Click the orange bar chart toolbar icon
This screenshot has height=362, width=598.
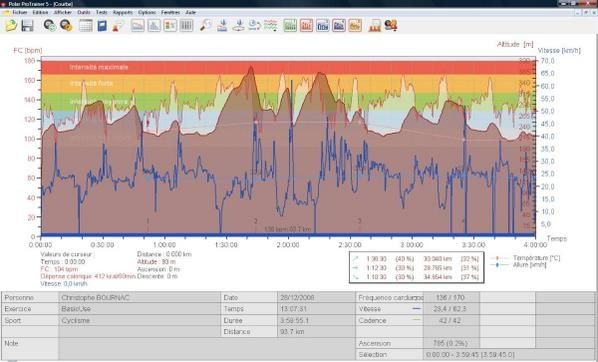pos(355,26)
